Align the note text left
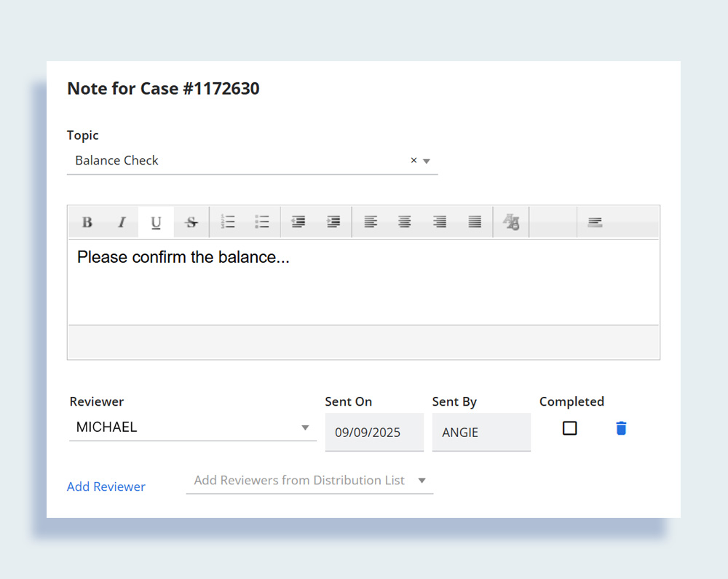The width and height of the screenshot is (728, 579). coord(371,223)
